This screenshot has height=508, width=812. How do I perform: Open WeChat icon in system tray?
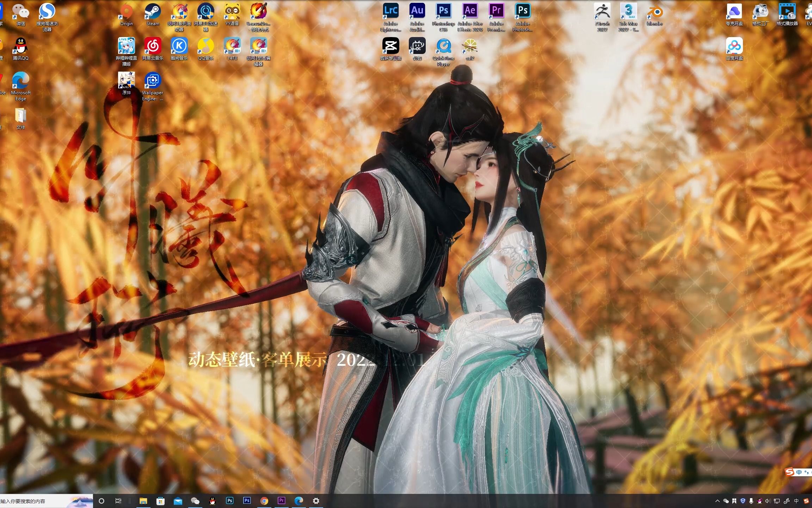pyautogui.click(x=726, y=501)
